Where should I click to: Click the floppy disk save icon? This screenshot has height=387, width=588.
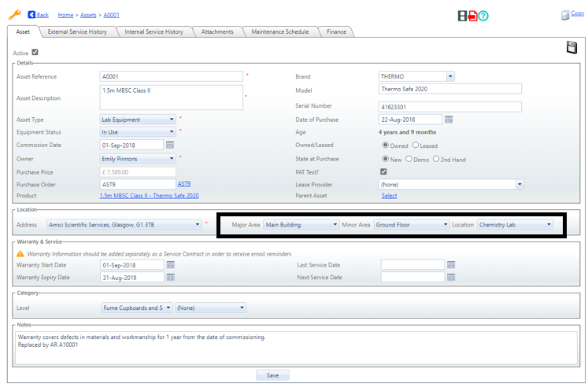[x=571, y=47]
